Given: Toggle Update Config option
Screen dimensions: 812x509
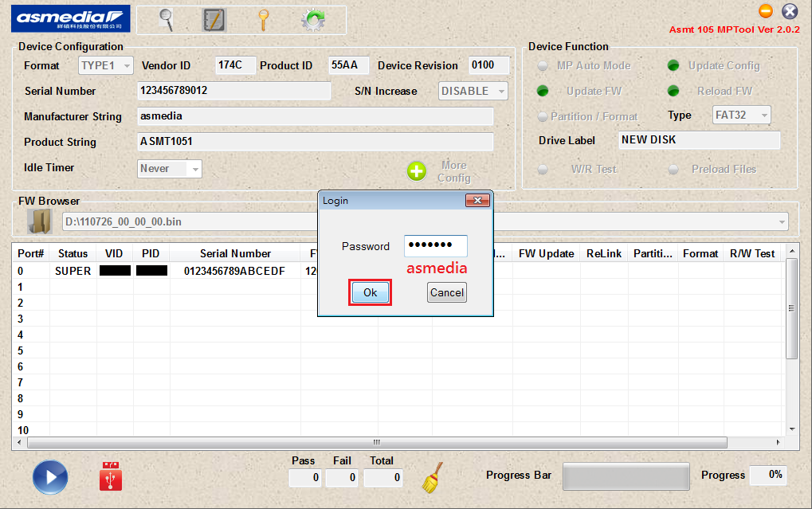Looking at the screenshot, I should coord(673,66).
